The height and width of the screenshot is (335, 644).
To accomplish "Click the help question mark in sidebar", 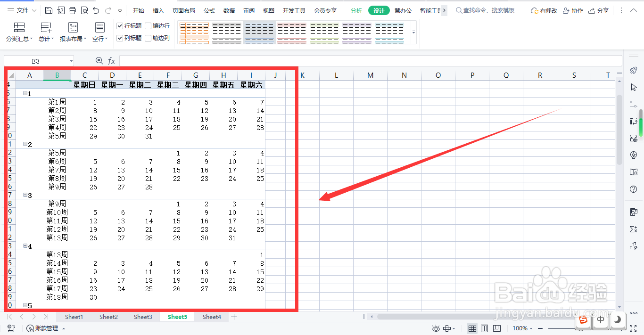I will [634, 189].
